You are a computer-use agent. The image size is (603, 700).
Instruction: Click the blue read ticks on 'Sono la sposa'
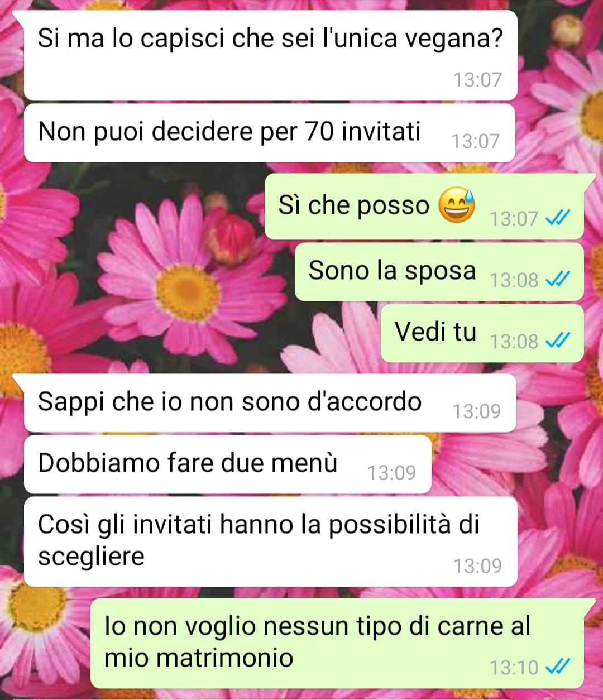tap(557, 279)
